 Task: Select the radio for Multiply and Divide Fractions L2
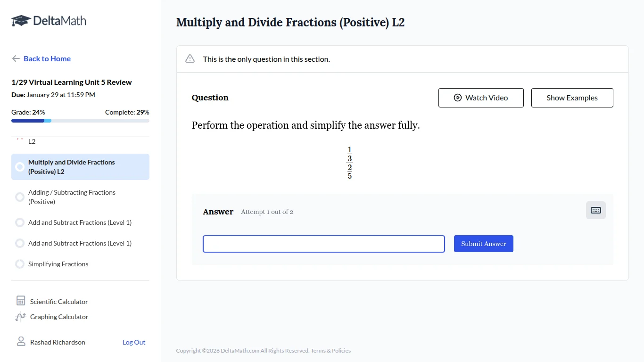coord(19,166)
